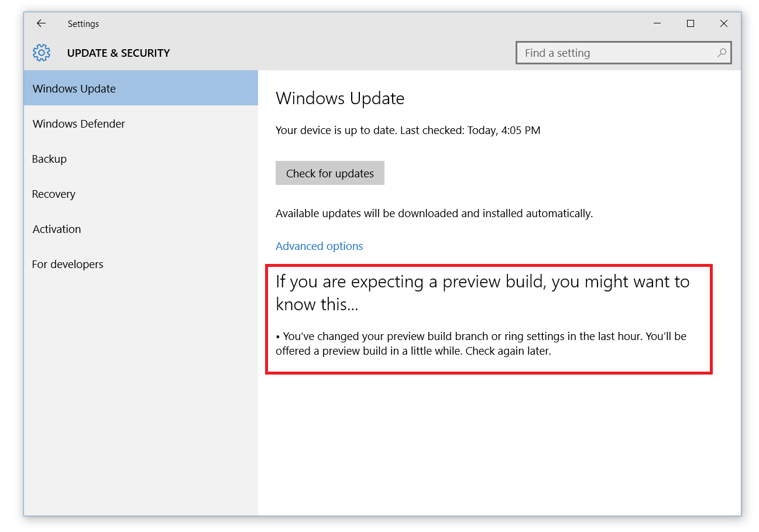Click the 'Your device is up to date' status

408,131
